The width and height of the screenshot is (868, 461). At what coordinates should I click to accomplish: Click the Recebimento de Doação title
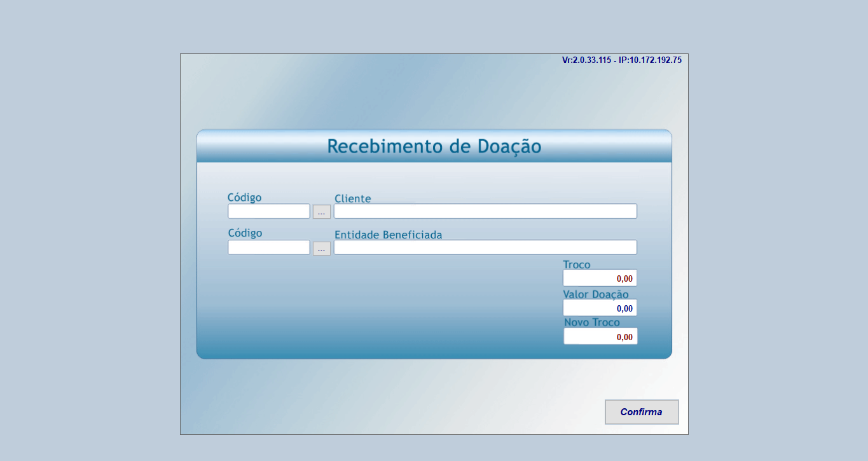(x=434, y=146)
